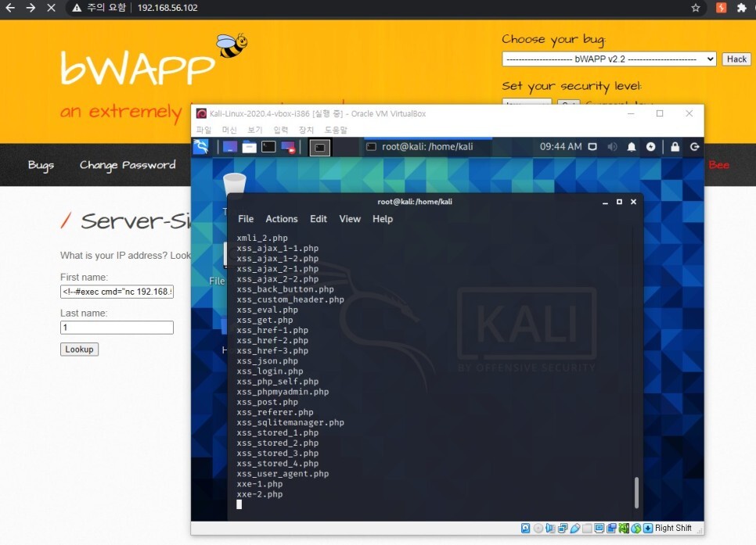Image resolution: width=756 pixels, height=545 pixels.
Task: Open VirtualBox 머신 menu
Action: click(x=229, y=130)
